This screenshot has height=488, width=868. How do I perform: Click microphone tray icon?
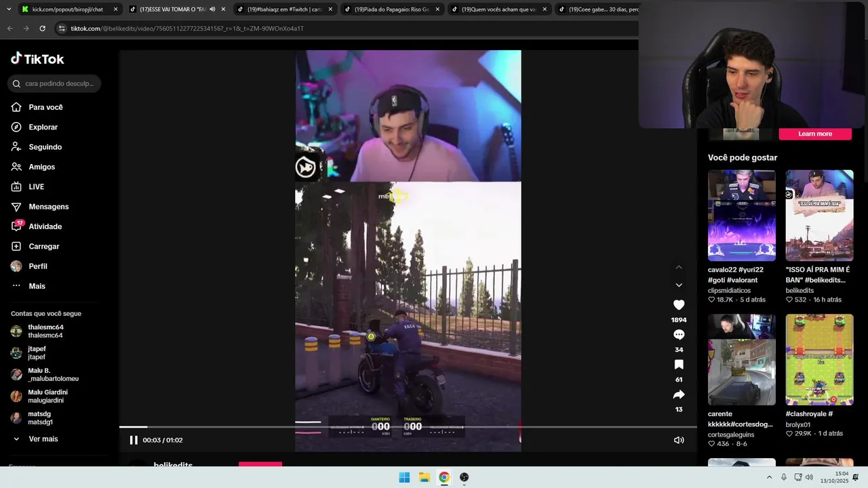[784, 477]
